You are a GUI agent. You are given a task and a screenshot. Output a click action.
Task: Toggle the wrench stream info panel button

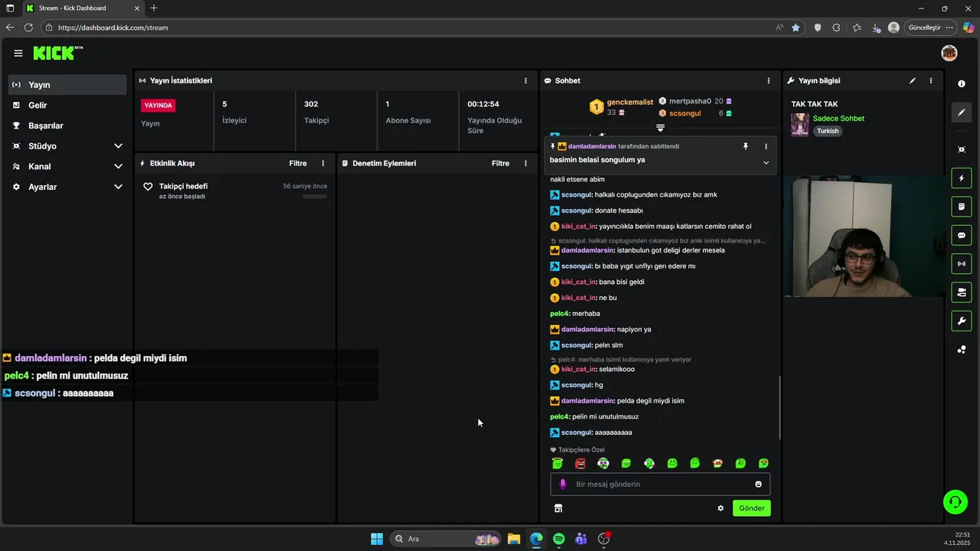point(962,320)
